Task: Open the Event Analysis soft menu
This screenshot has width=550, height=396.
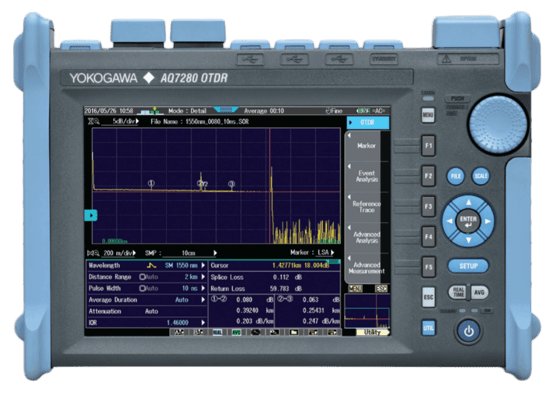Action: tap(367, 176)
